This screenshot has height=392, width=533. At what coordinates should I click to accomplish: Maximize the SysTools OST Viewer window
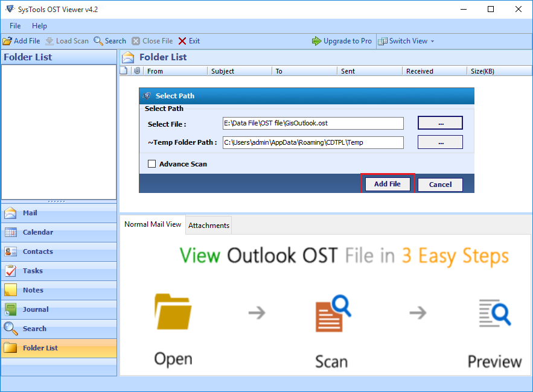(x=491, y=9)
